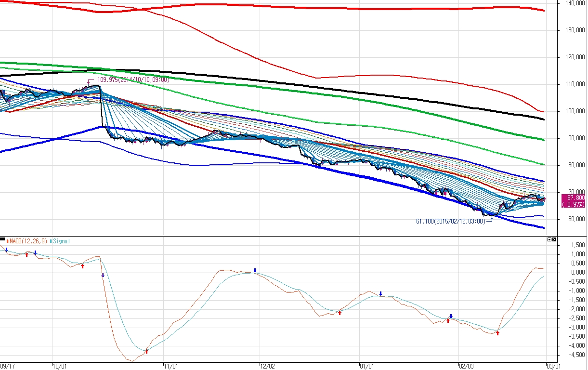Click blue sell arrow at the steep MACD drop
Image resolution: width=588 pixels, height=370 pixels.
click(x=103, y=275)
